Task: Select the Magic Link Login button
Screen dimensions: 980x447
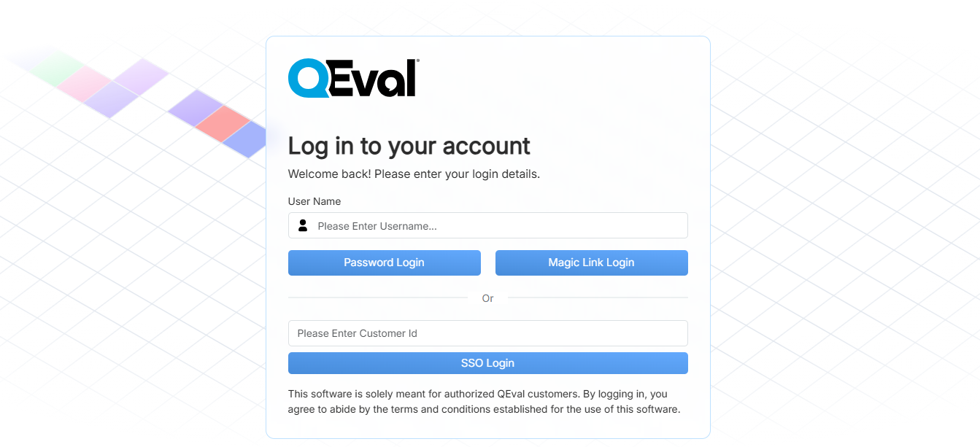Action: click(592, 263)
